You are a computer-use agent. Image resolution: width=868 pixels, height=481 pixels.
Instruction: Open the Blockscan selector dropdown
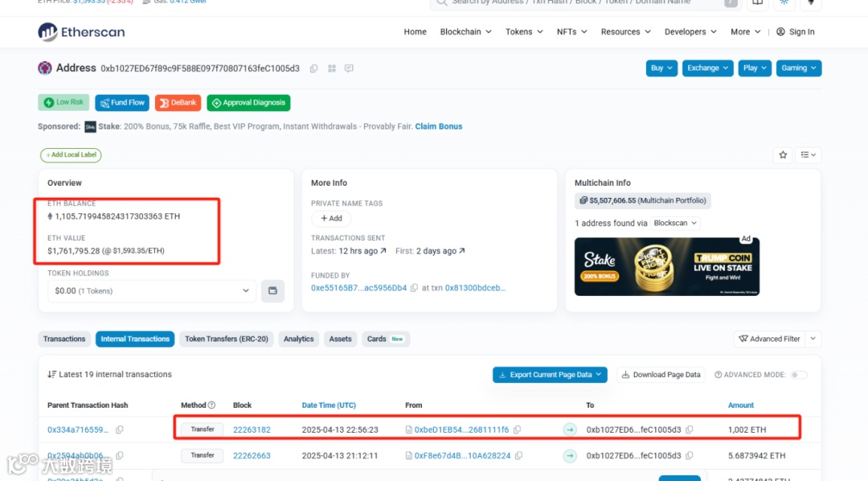675,224
